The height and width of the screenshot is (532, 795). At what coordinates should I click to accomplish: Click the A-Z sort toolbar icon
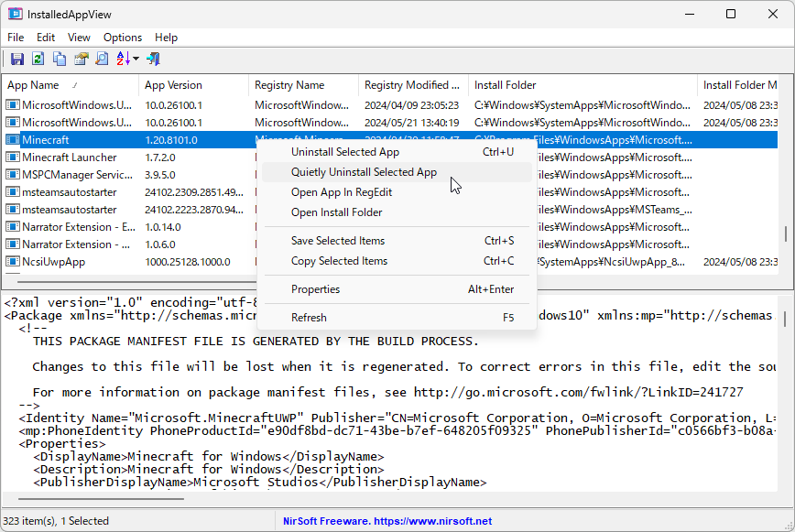(123, 60)
